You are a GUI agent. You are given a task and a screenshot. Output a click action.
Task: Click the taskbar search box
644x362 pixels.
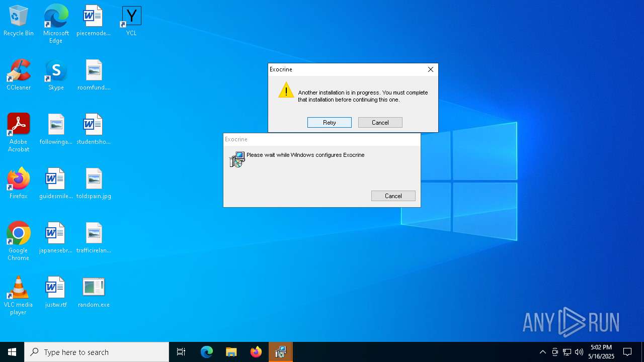click(x=97, y=352)
